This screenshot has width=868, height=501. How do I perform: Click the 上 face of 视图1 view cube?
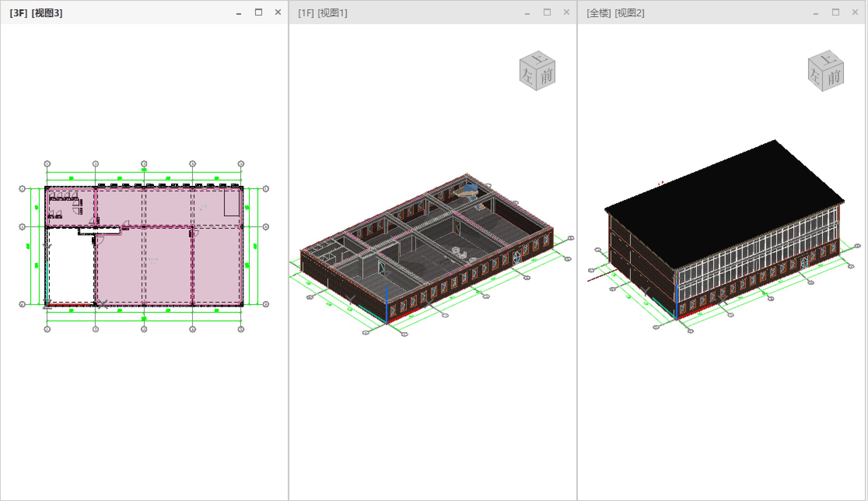pos(539,60)
